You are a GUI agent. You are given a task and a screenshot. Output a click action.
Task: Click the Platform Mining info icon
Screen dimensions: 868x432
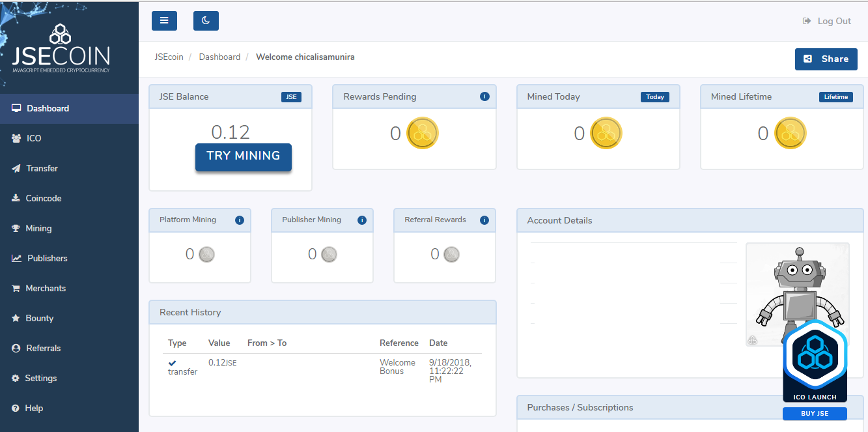point(239,220)
